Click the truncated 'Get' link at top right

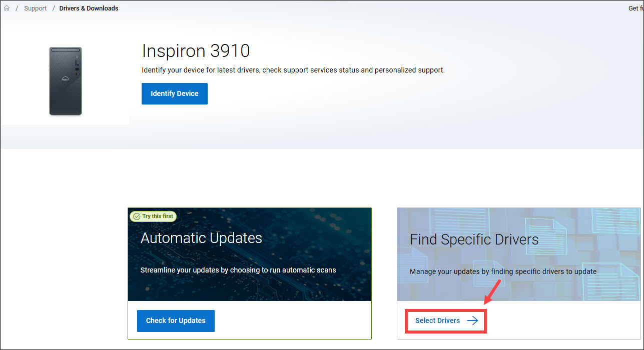(x=633, y=8)
